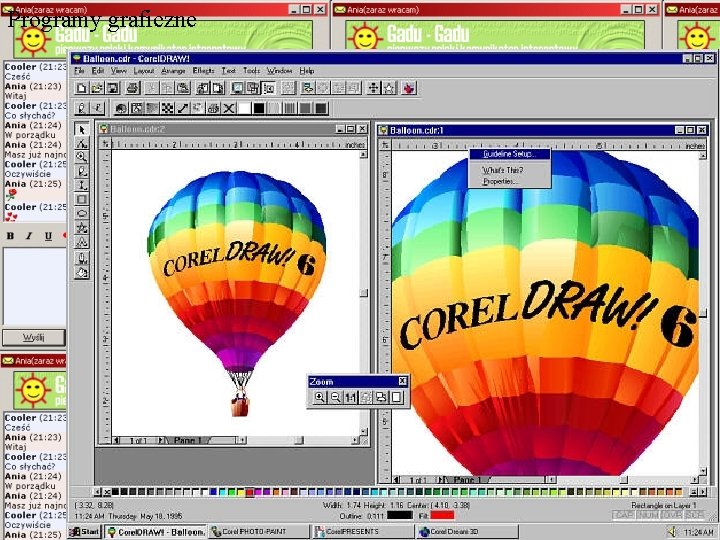Click the Paste clipboard icon

click(183, 88)
